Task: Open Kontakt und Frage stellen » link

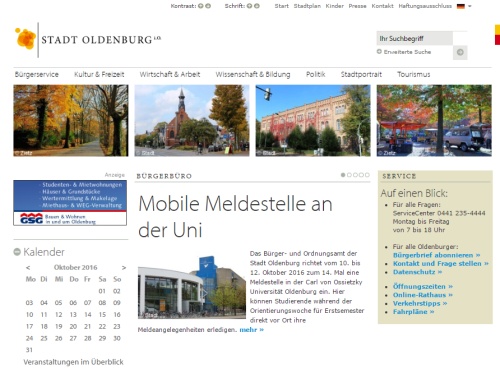Action: click(441, 263)
